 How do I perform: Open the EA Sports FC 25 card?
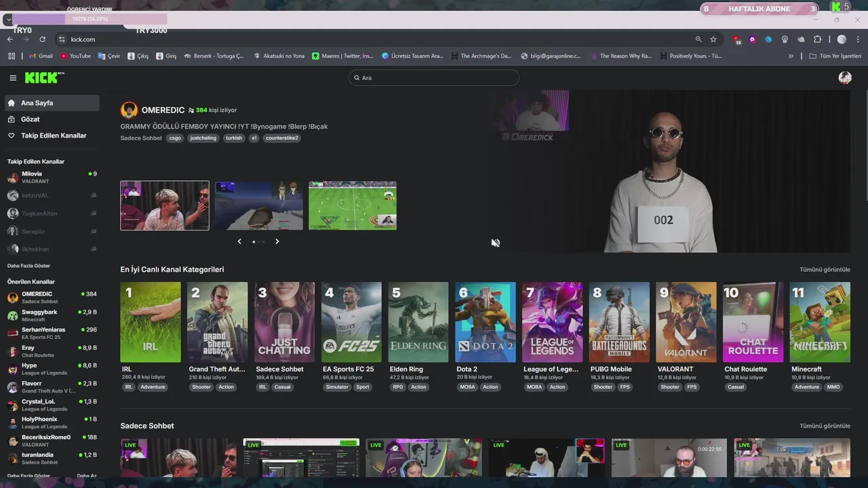[x=351, y=322]
